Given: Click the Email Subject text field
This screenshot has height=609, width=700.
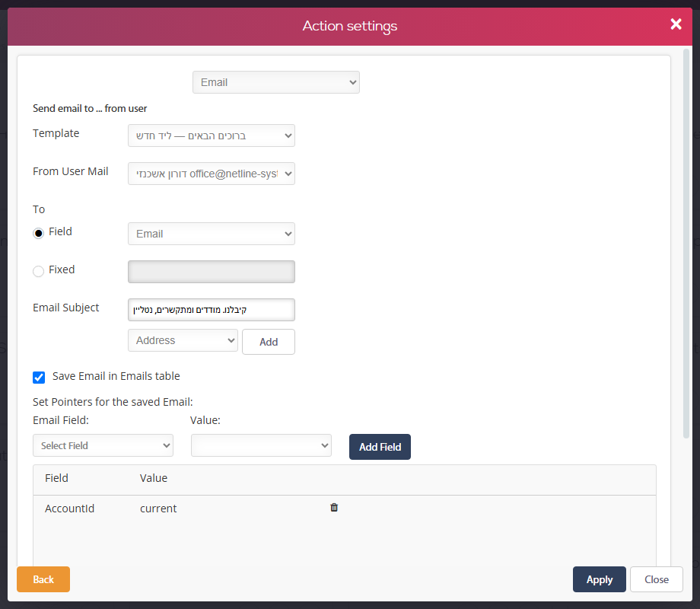Looking at the screenshot, I should point(212,310).
